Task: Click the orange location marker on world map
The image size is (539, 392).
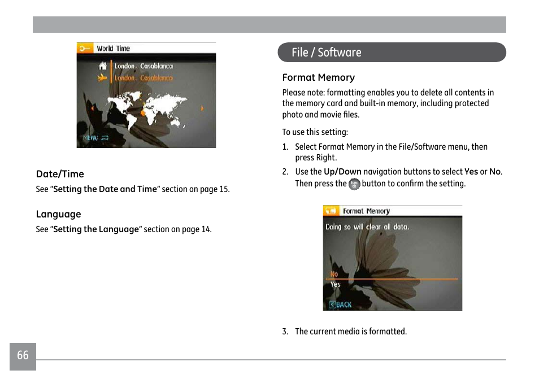Action: 143,112
